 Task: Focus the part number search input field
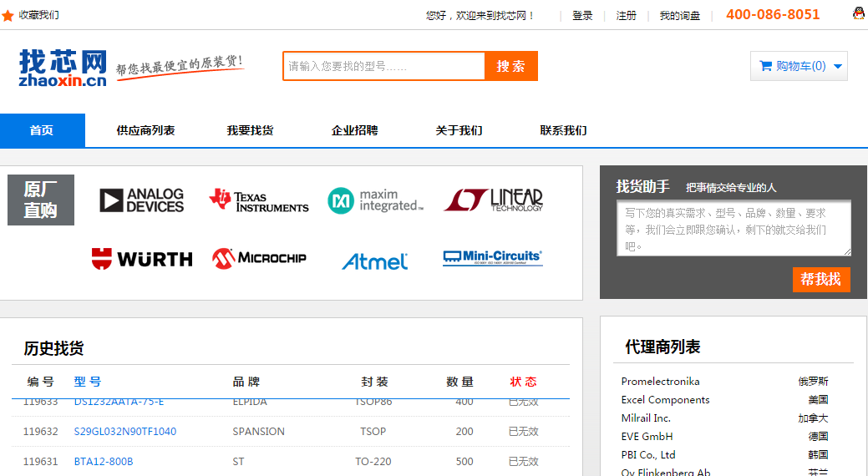pos(383,66)
